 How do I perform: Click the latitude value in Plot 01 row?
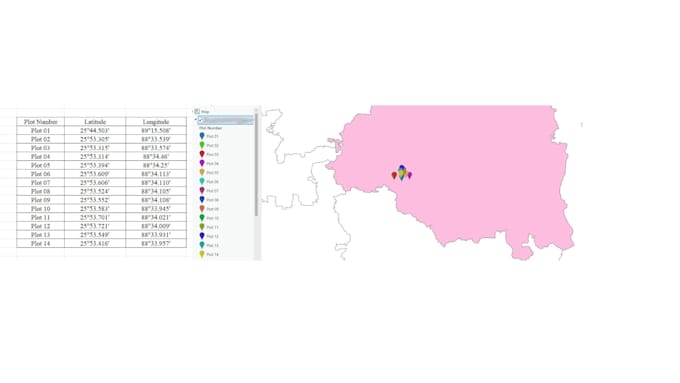[x=95, y=131]
